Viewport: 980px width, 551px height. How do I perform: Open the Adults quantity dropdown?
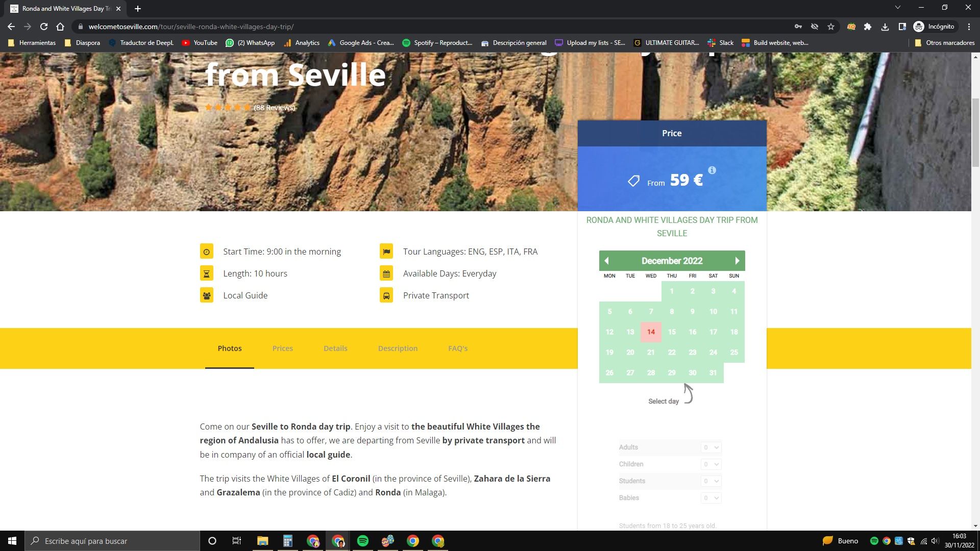coord(711,447)
